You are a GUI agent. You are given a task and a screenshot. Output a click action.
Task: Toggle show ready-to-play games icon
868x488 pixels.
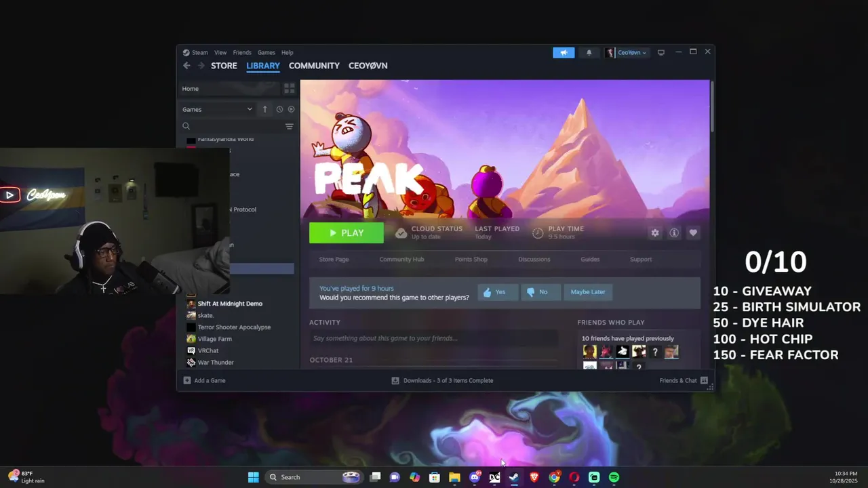coord(291,109)
